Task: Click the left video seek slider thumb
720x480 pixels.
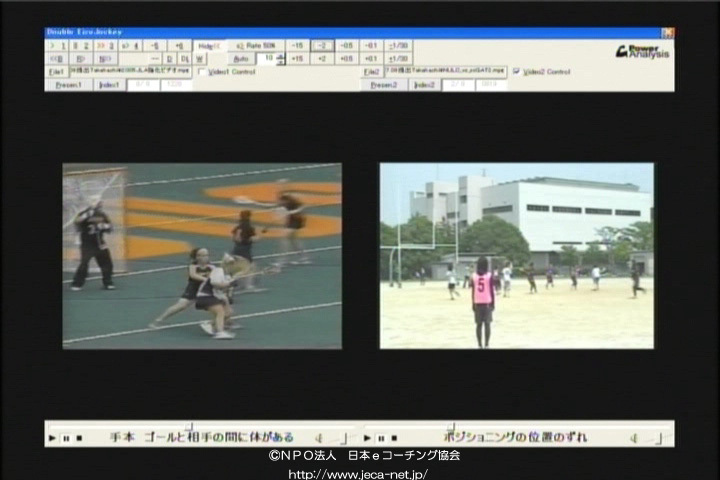Action: (189, 427)
